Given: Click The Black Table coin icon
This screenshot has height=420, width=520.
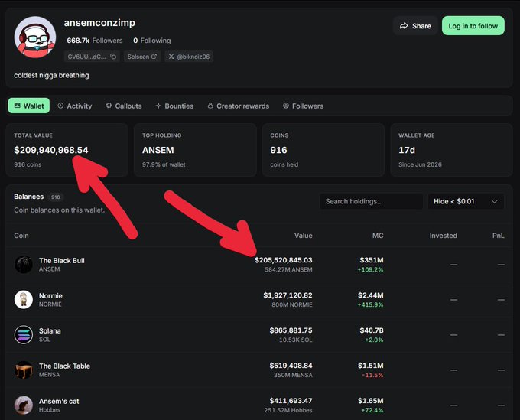Looking at the screenshot, I should (x=24, y=370).
